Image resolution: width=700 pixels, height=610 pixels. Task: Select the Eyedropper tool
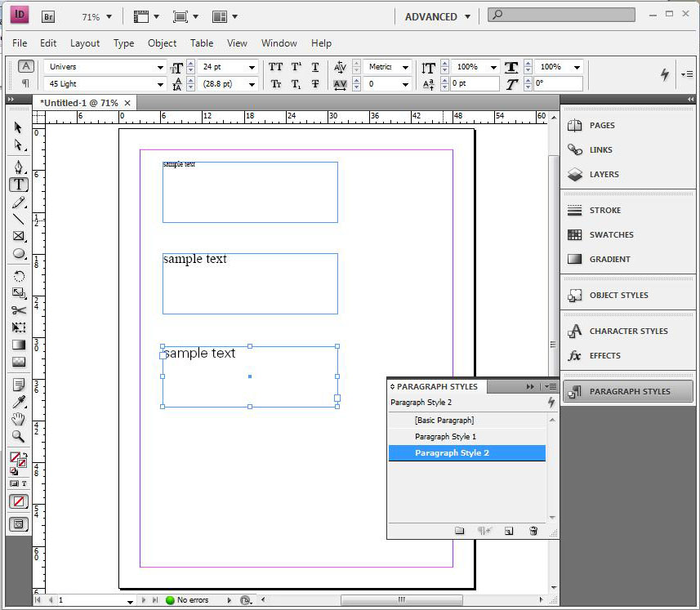pos(18,402)
